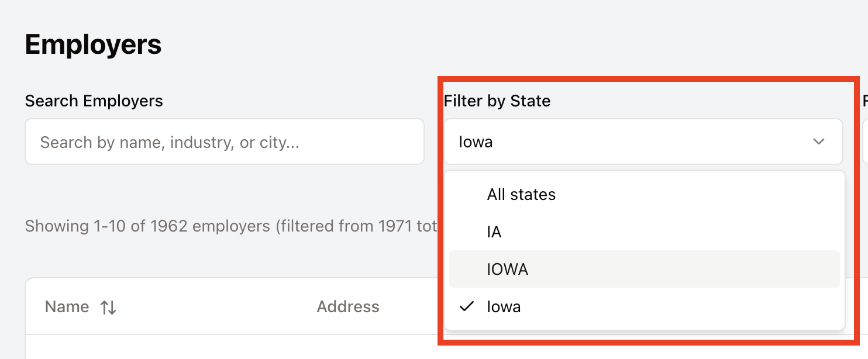868x359 pixels.
Task: Open the Filter by State combo box
Action: [x=642, y=142]
